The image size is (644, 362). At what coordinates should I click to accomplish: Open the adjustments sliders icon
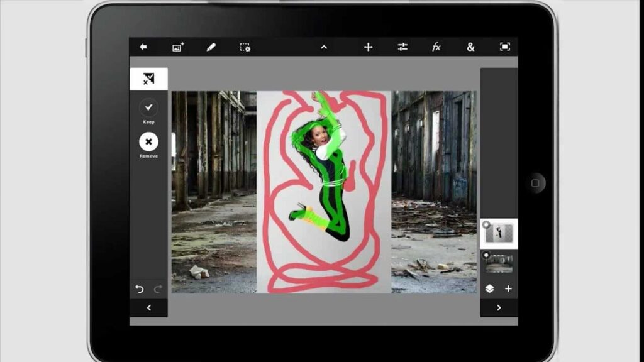[x=402, y=47]
